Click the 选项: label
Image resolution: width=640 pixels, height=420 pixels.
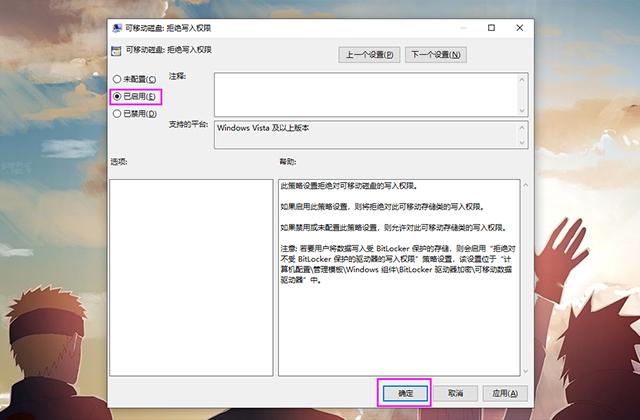tap(119, 162)
